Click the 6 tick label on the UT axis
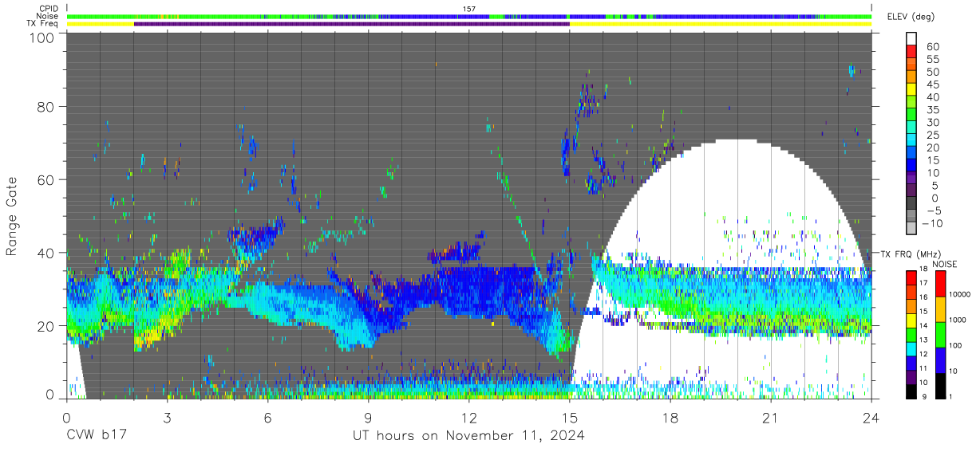This screenshot has height=452, width=980. pyautogui.click(x=267, y=418)
